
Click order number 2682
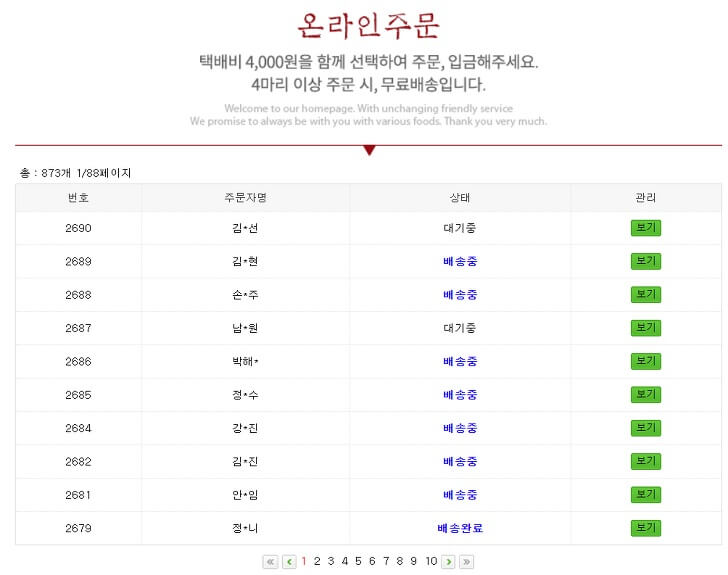click(x=78, y=462)
